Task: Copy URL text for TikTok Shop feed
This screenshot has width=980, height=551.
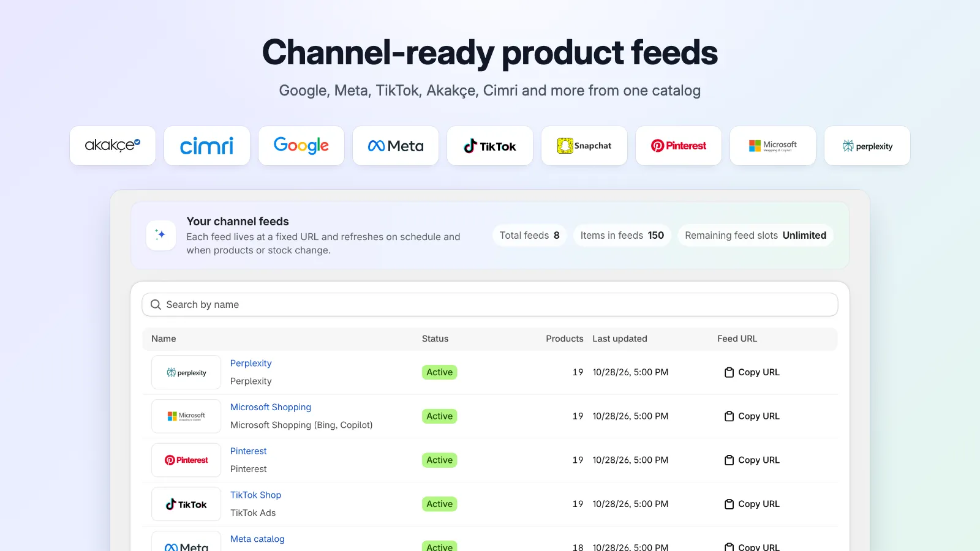Action: point(759,504)
